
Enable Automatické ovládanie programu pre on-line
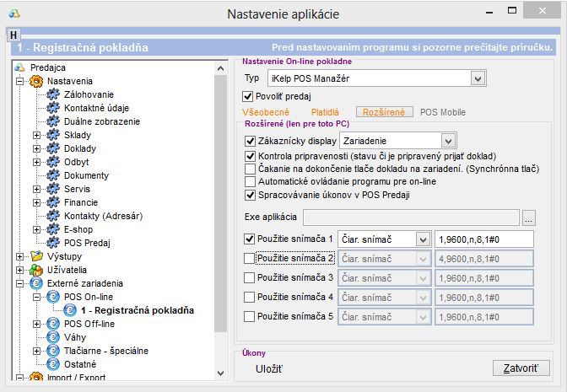250,181
